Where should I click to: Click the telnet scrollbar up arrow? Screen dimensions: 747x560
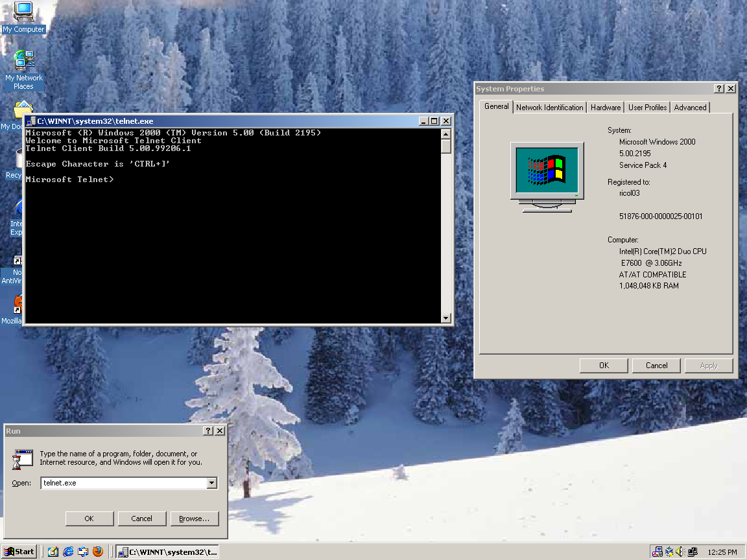click(x=446, y=134)
